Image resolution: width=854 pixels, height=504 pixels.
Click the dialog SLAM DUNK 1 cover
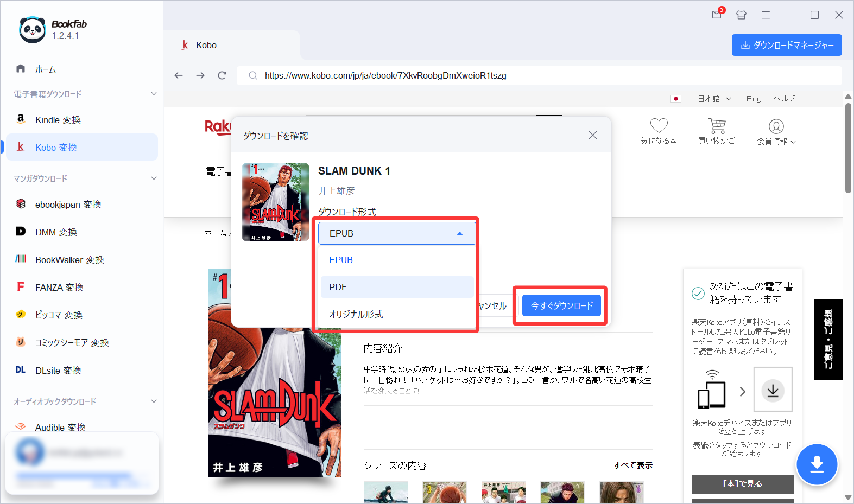coord(275,202)
